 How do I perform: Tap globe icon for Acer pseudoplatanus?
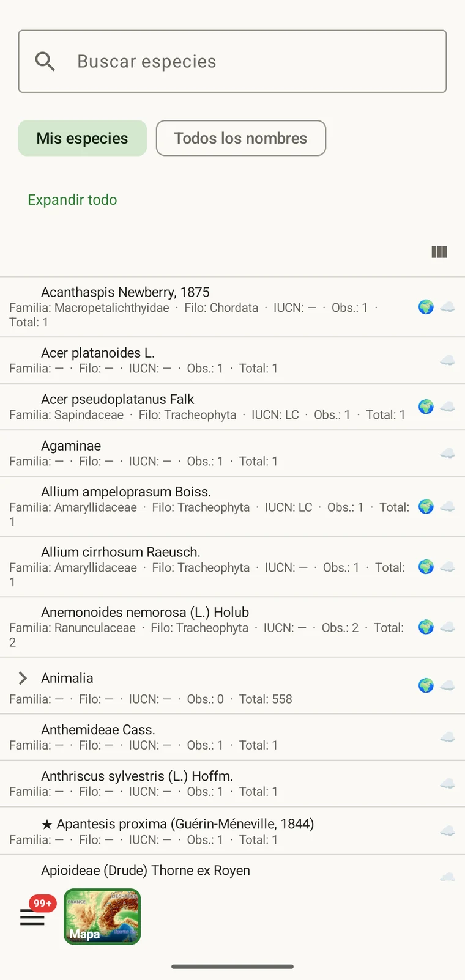click(426, 407)
